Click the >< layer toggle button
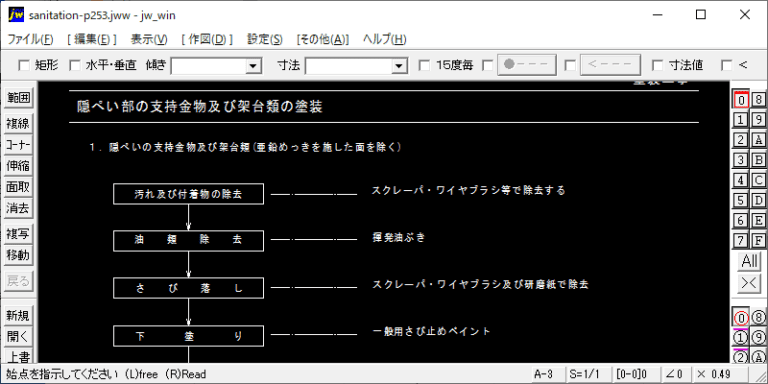Image resolution: width=768 pixels, height=384 pixels. (750, 284)
